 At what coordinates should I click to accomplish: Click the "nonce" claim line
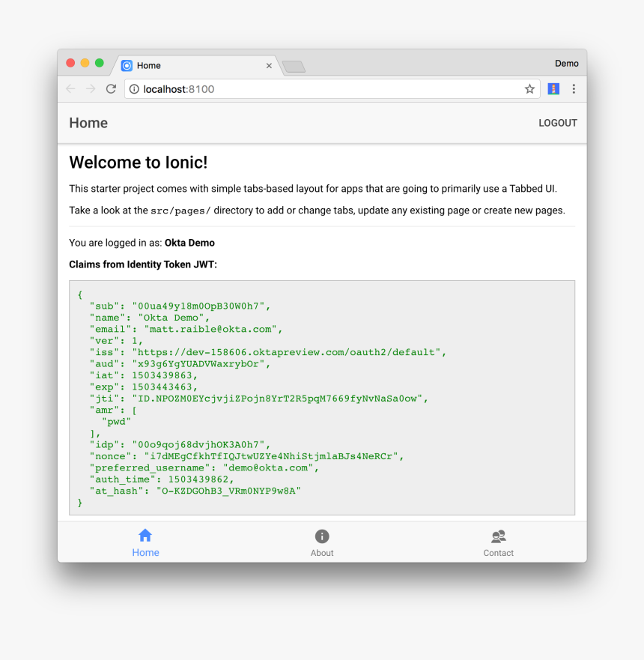coord(246,456)
